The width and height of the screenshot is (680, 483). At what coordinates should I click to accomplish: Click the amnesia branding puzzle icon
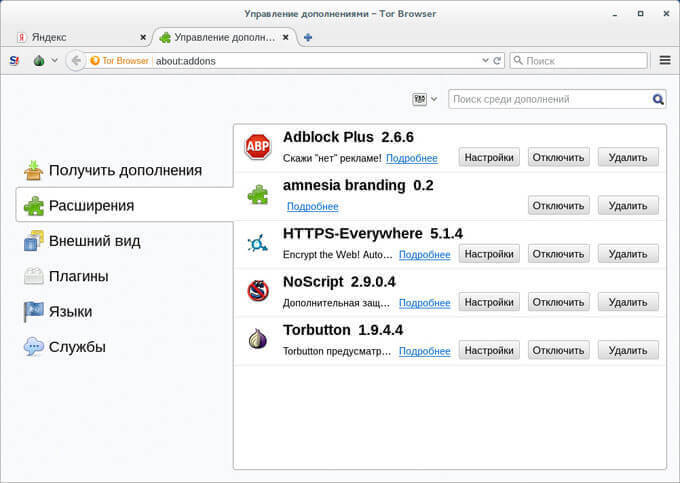coord(258,195)
